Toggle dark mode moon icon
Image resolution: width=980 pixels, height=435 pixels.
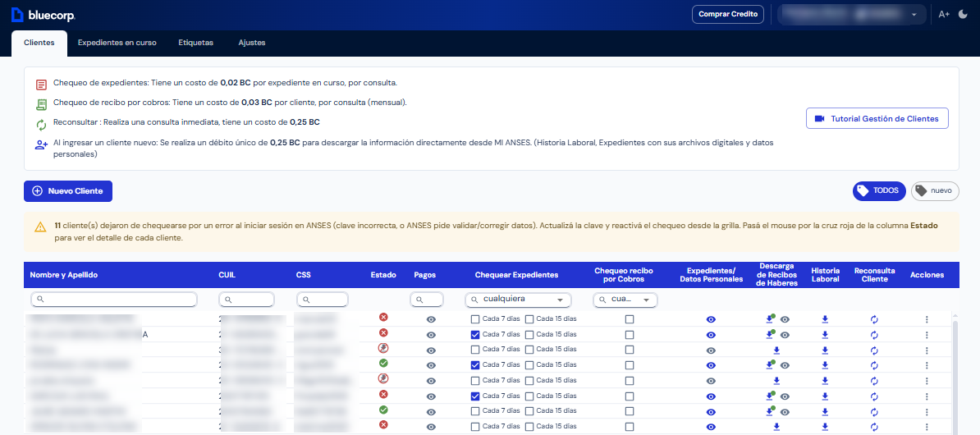point(963,15)
